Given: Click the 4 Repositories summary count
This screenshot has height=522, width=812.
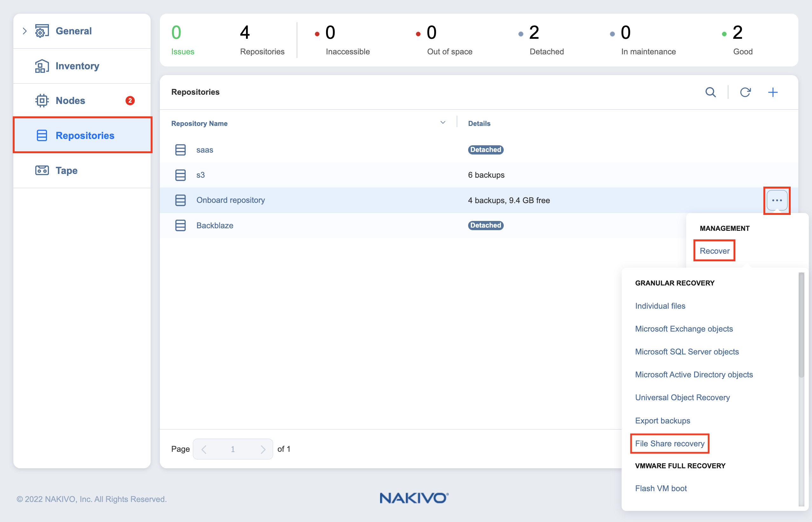Looking at the screenshot, I should click(x=262, y=40).
